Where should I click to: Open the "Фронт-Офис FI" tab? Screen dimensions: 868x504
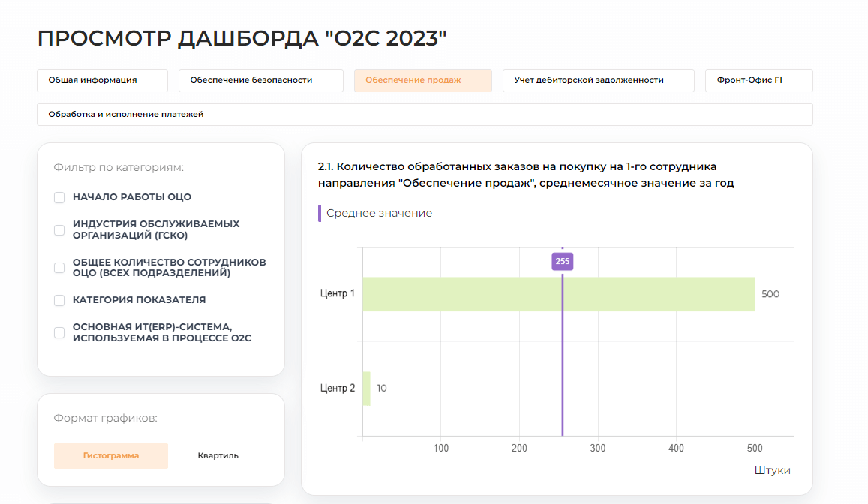758,80
